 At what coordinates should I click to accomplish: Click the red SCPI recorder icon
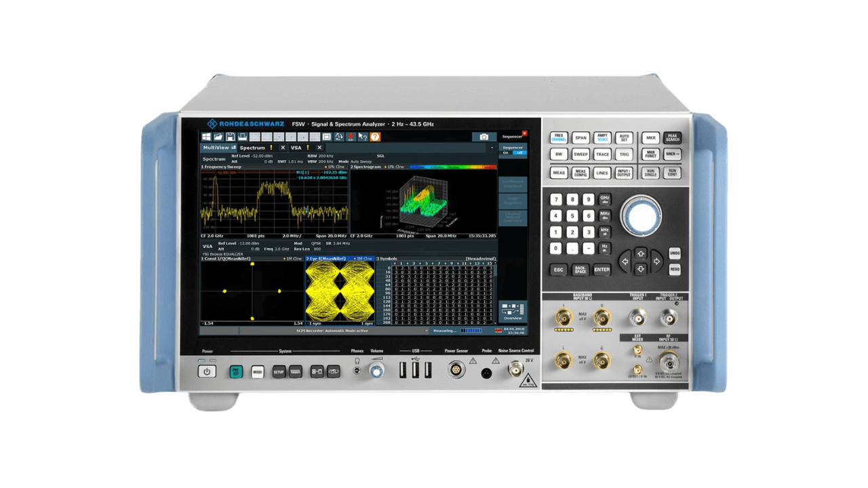351,137
